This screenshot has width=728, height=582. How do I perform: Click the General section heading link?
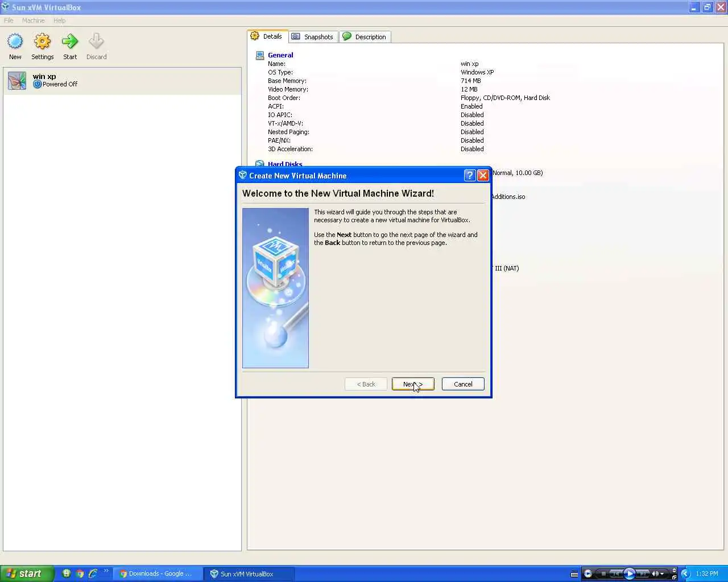click(280, 55)
